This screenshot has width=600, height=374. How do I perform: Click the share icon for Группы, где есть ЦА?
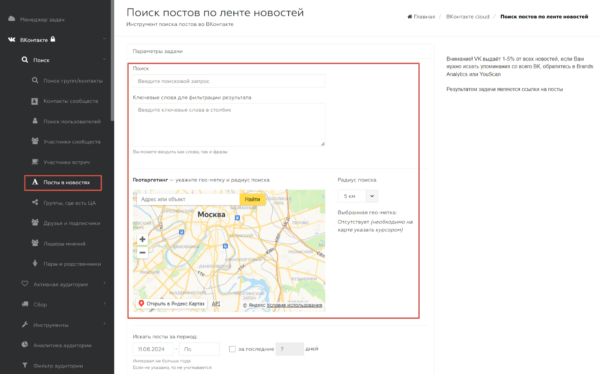coord(35,203)
